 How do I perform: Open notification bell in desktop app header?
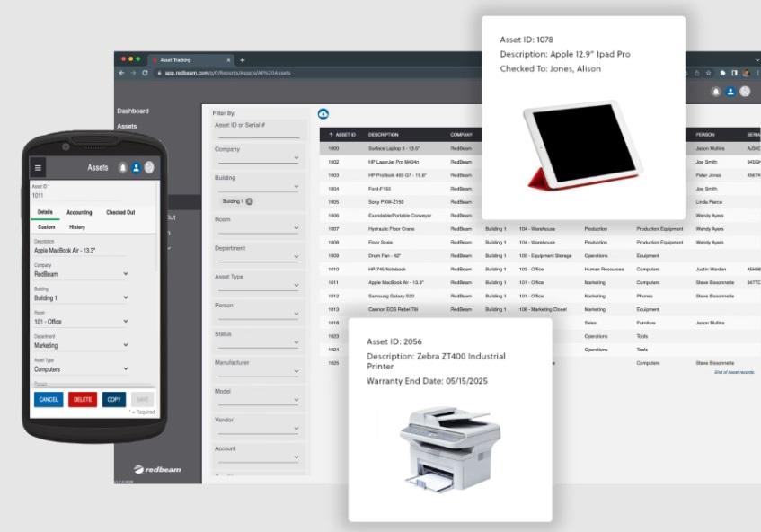click(x=715, y=92)
